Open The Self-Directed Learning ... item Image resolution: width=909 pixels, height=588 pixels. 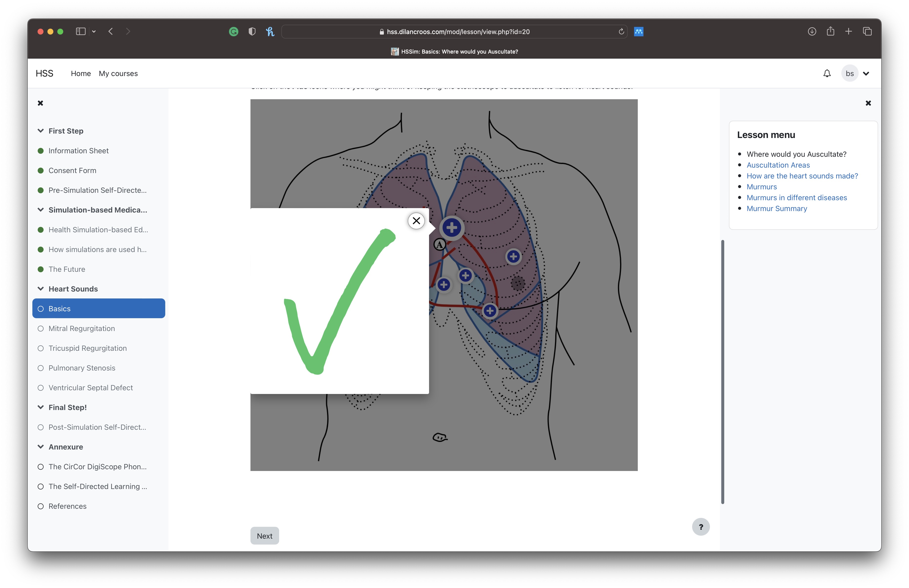(x=97, y=487)
